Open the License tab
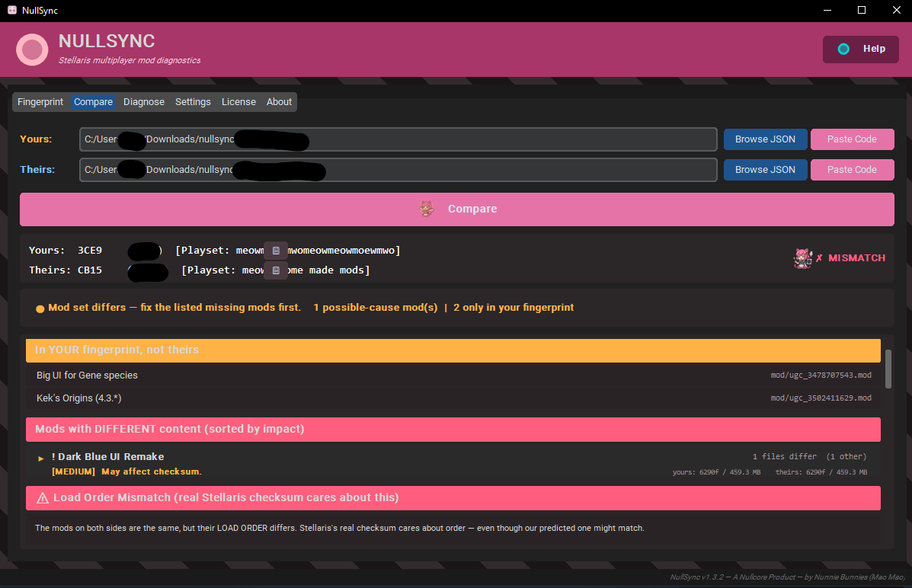This screenshot has height=588, width=912. click(x=238, y=102)
